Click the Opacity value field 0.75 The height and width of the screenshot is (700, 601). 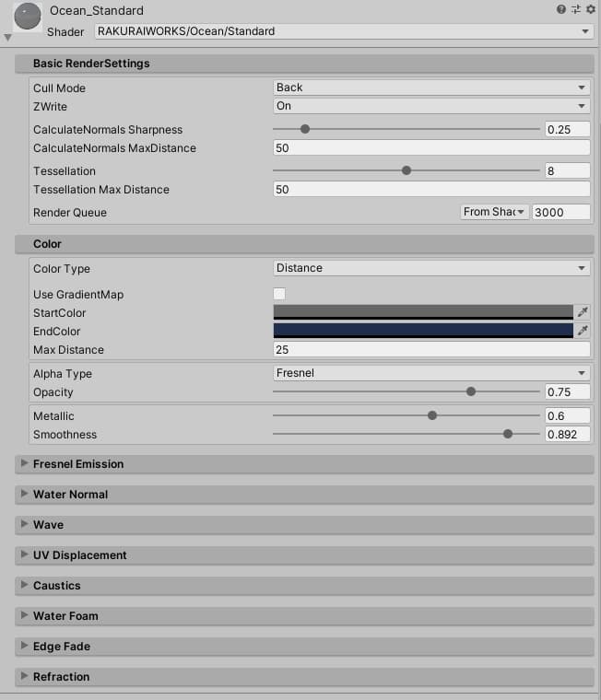coord(567,392)
